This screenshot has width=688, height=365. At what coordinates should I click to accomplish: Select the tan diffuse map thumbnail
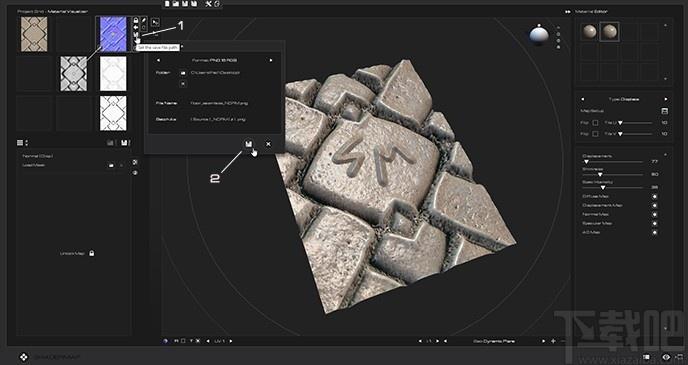(x=34, y=34)
